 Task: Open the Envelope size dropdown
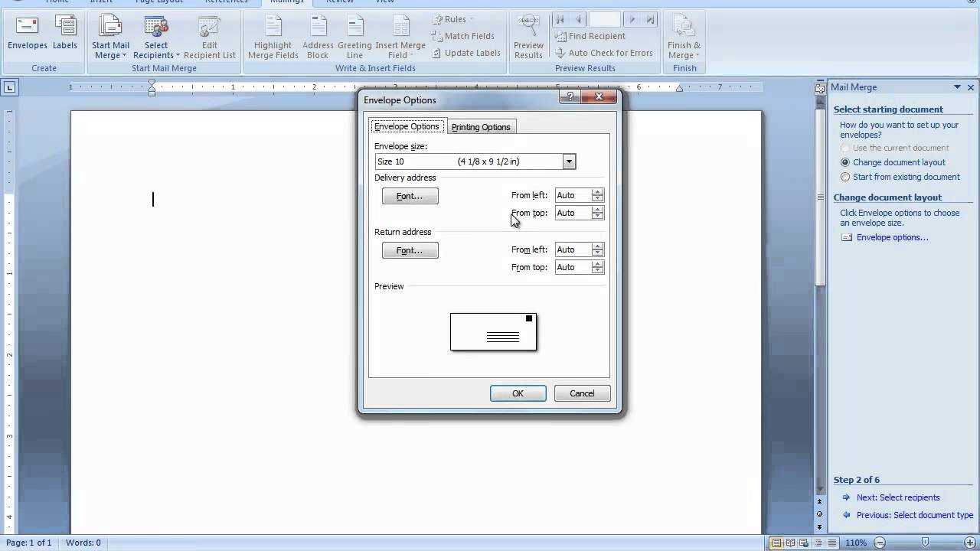(x=569, y=161)
